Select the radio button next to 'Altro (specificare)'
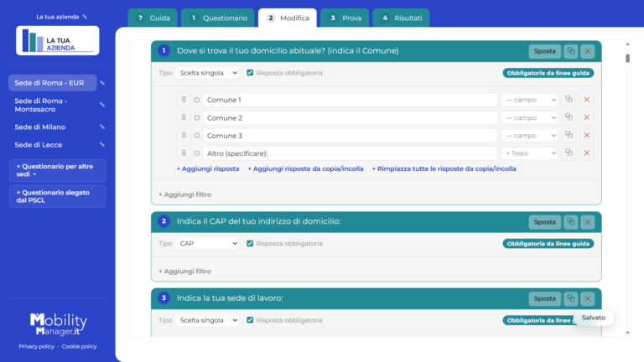Image resolution: width=644 pixels, height=362 pixels. [x=197, y=153]
